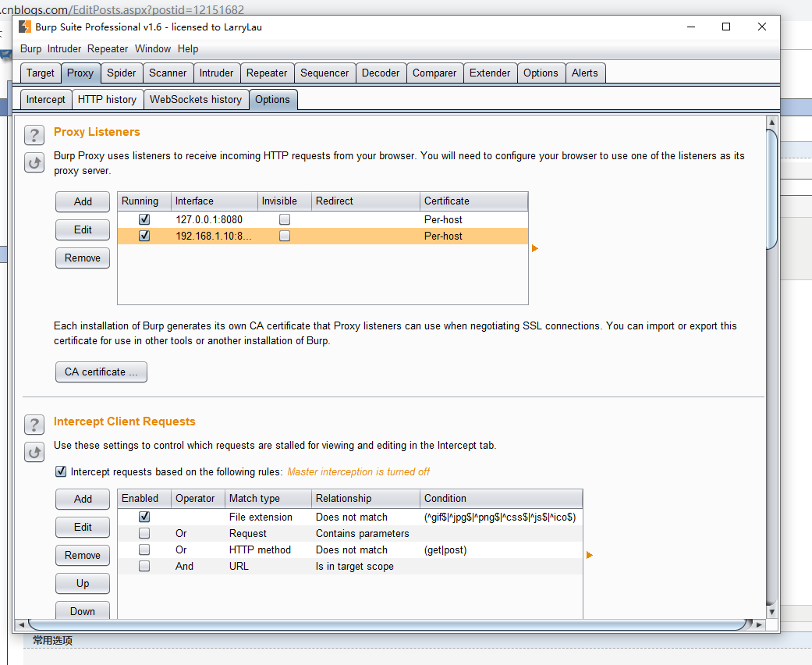
Task: Uncheck Running for the 127.0.0.1:8080 listener
Action: point(144,219)
